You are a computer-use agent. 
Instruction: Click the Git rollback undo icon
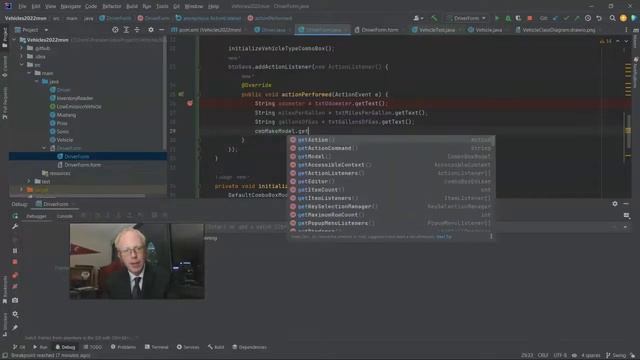[x=599, y=18]
